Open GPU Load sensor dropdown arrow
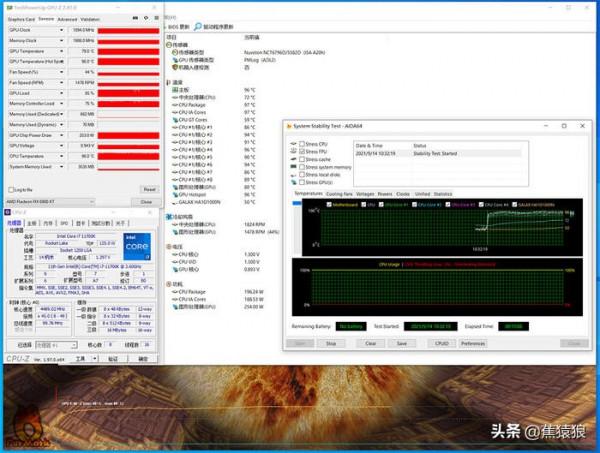Screen dimensions: 600x453 click(61, 93)
